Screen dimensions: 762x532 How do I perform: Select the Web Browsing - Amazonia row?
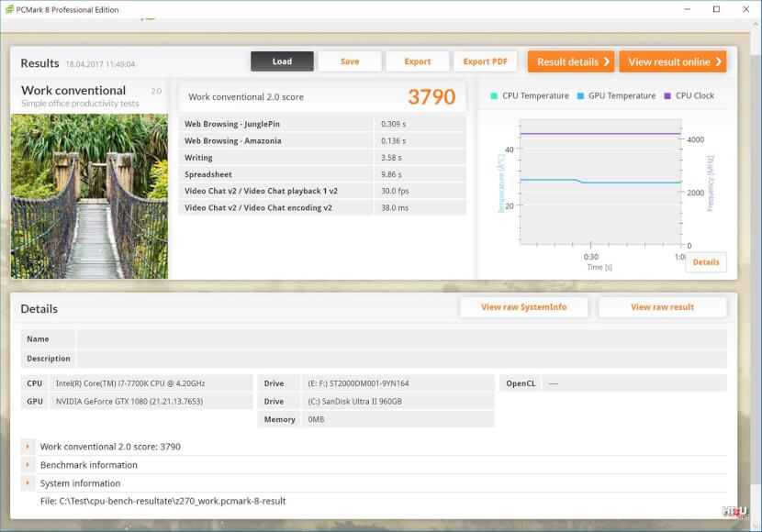[x=322, y=140]
